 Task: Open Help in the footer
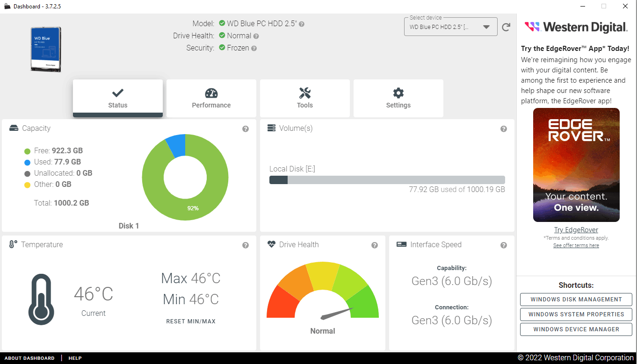[x=75, y=358]
